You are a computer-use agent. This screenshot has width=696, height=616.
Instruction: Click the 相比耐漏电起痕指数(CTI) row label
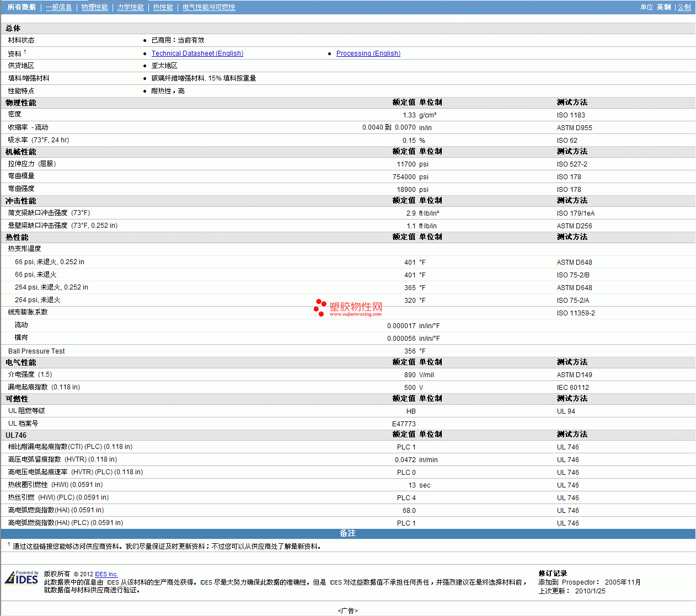click(70, 447)
